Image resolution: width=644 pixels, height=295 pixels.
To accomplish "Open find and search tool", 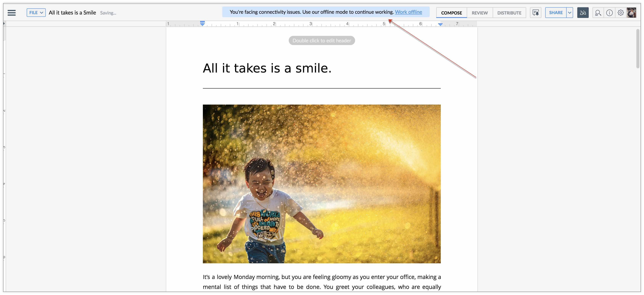I will click(598, 13).
